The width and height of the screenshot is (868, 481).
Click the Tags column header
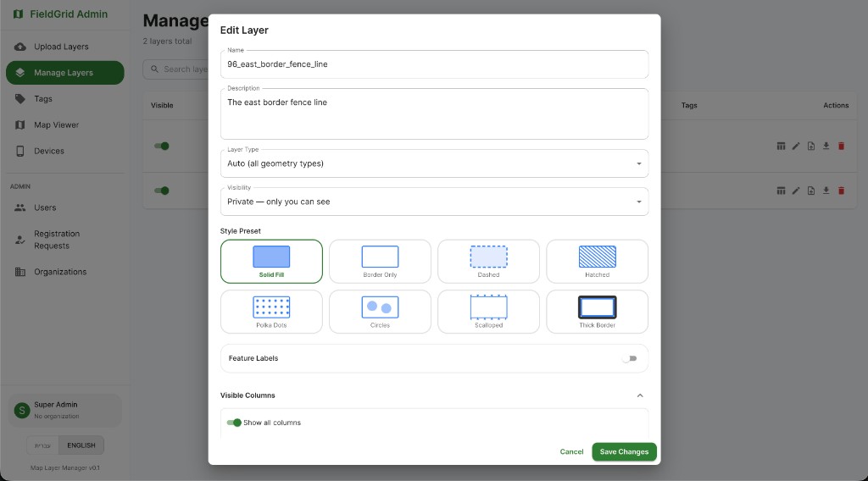[x=689, y=105]
